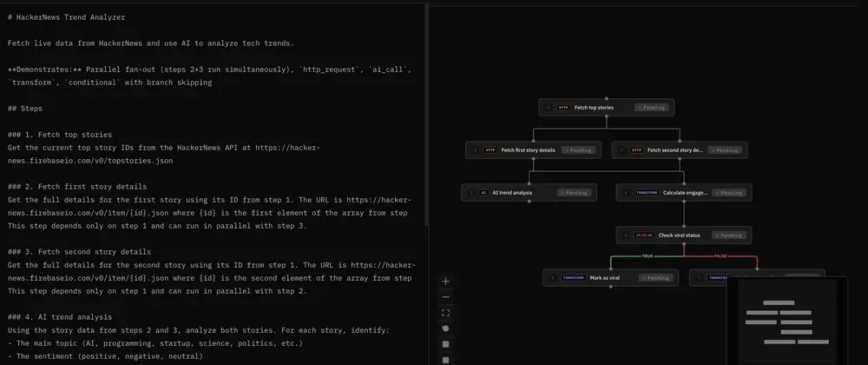
Task: Click the '### 1. Fetch top stories' heading
Action: [x=60, y=135]
